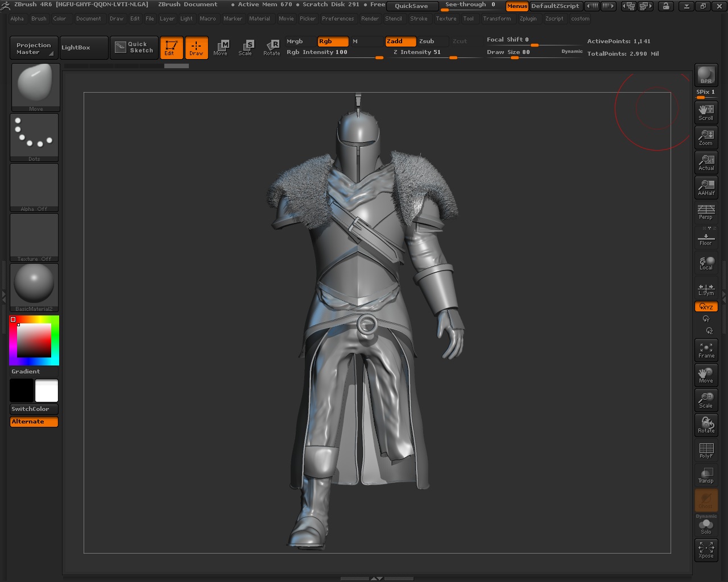
Task: Turn off Rgb mode
Action: click(x=333, y=41)
